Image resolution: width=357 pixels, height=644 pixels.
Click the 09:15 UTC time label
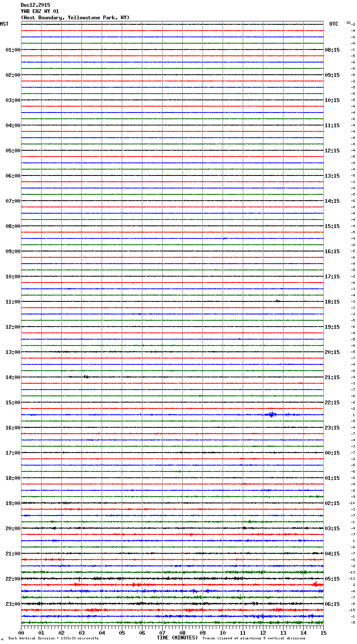click(x=332, y=75)
